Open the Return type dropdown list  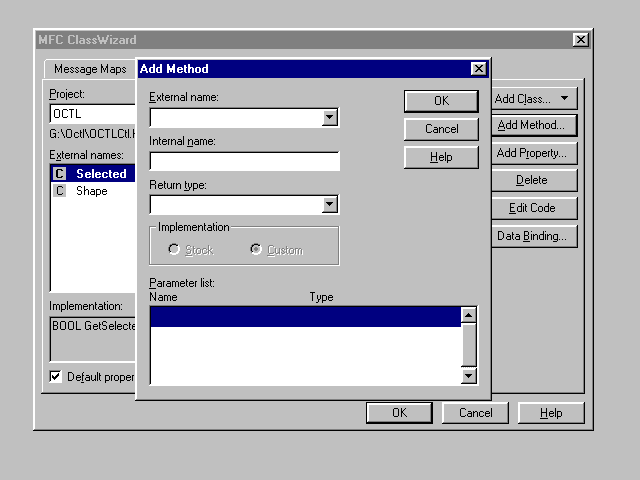(x=330, y=205)
